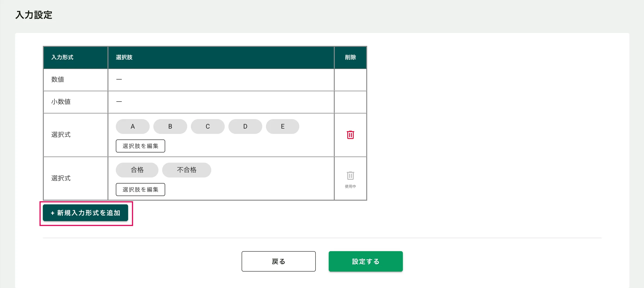Select the 小数値 row label
The width and height of the screenshot is (644, 288).
pos(61,102)
